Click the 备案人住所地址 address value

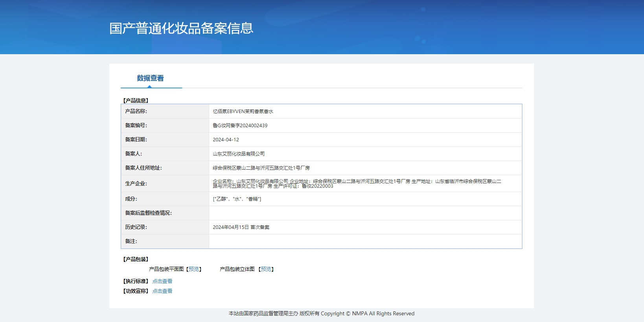click(x=261, y=168)
